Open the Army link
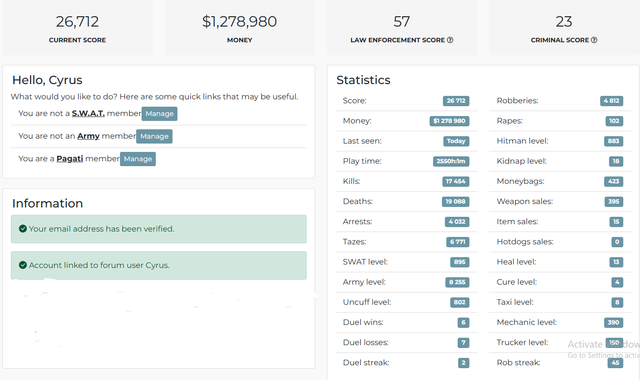The width and height of the screenshot is (640, 380). tap(89, 136)
